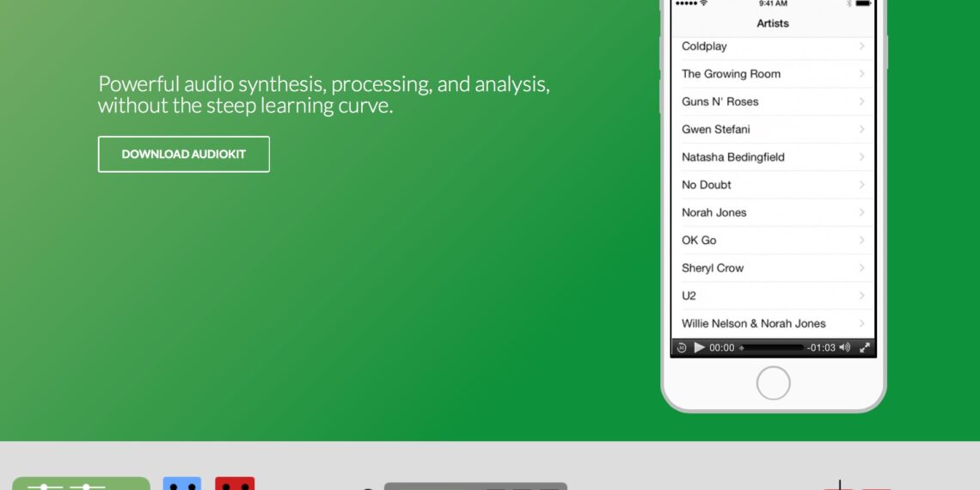Expand the U2 row chevron
980x490 pixels.
pyautogui.click(x=862, y=296)
